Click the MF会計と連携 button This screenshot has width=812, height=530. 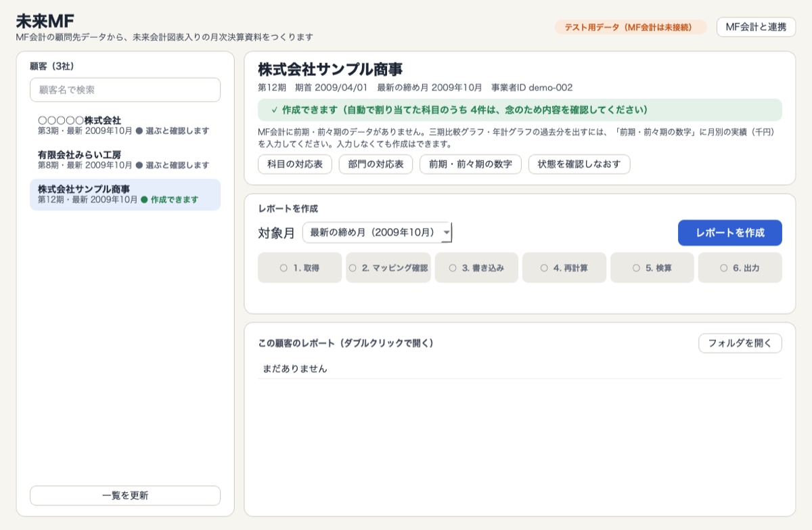click(x=756, y=27)
